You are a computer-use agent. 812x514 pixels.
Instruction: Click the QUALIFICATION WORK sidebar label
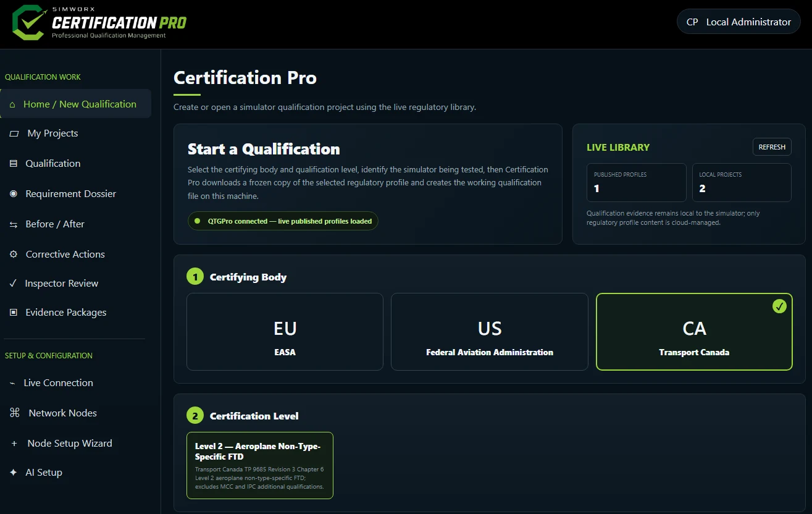click(43, 77)
